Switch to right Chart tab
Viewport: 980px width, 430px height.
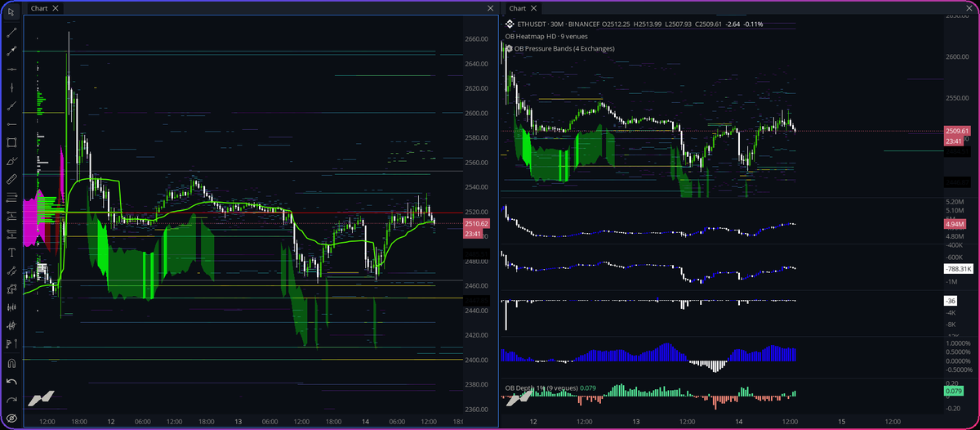[518, 7]
